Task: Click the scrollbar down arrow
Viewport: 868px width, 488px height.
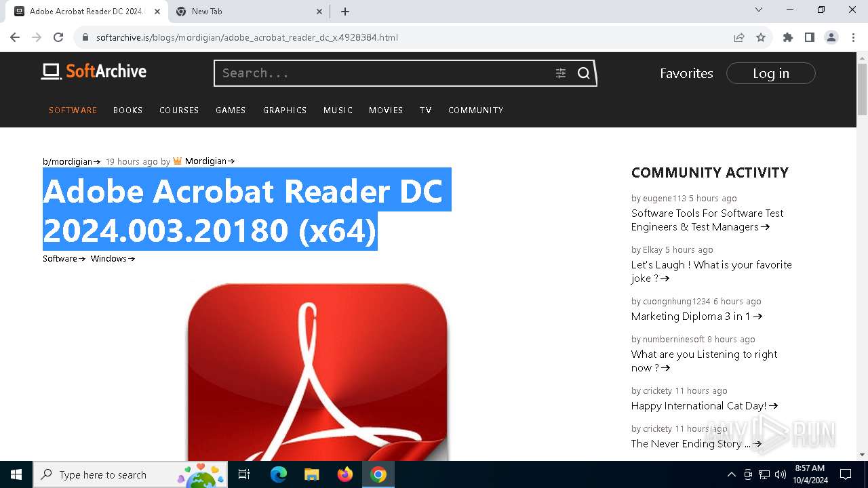Action: pyautogui.click(x=862, y=455)
